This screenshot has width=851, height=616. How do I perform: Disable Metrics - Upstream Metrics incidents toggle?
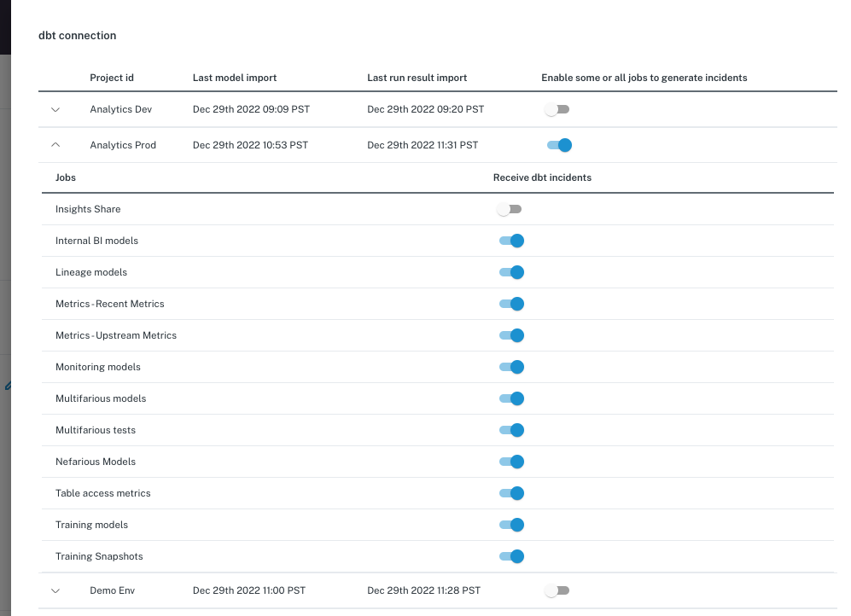(511, 335)
